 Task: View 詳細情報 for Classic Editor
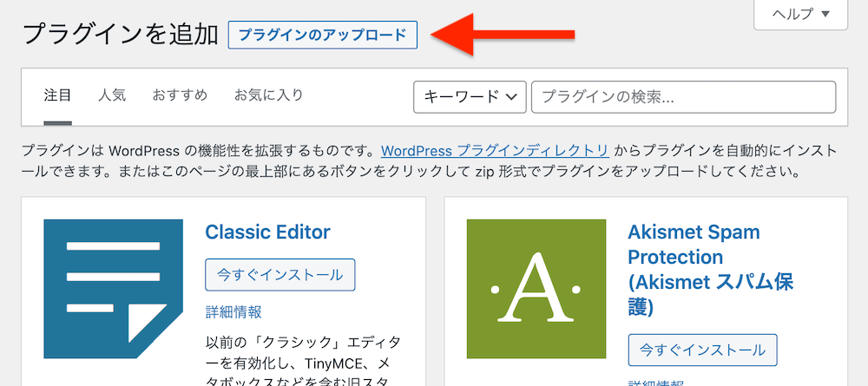tap(233, 312)
